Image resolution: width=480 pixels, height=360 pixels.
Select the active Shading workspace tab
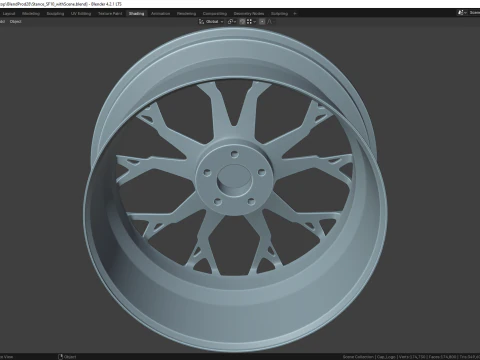click(136, 14)
